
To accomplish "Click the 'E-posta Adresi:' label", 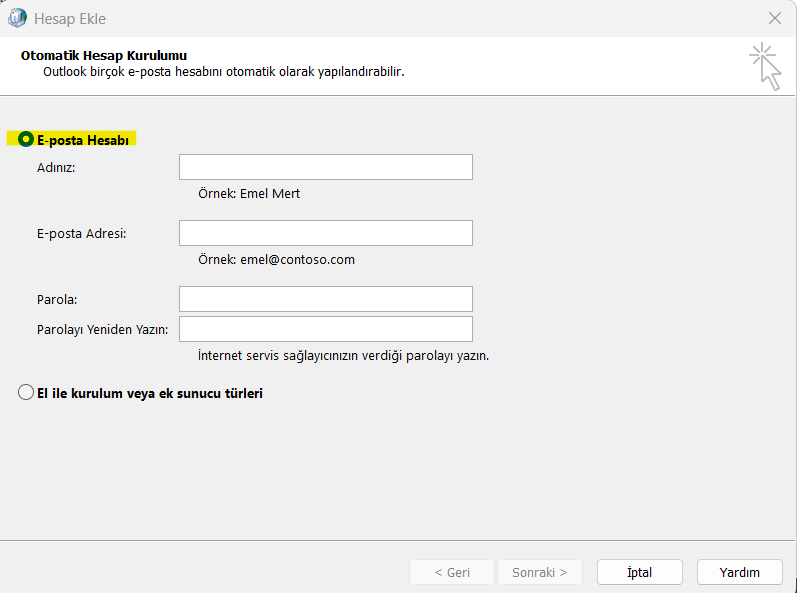I will click(x=81, y=234).
